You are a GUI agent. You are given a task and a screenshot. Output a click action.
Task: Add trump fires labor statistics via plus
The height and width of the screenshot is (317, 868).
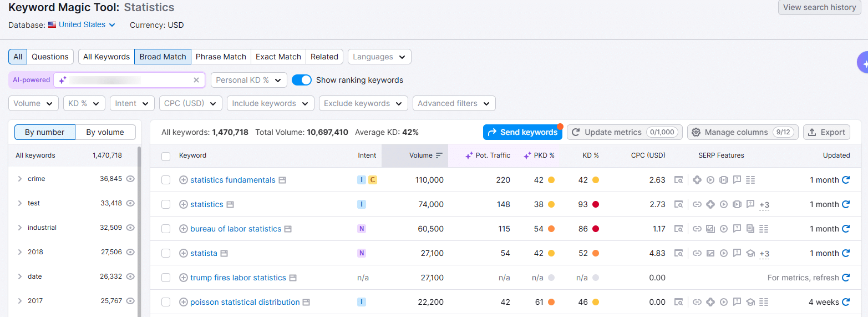pos(184,278)
